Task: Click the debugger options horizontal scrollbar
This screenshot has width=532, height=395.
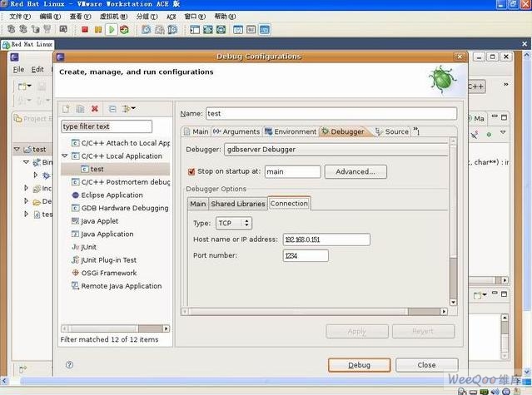Action: click(x=315, y=311)
